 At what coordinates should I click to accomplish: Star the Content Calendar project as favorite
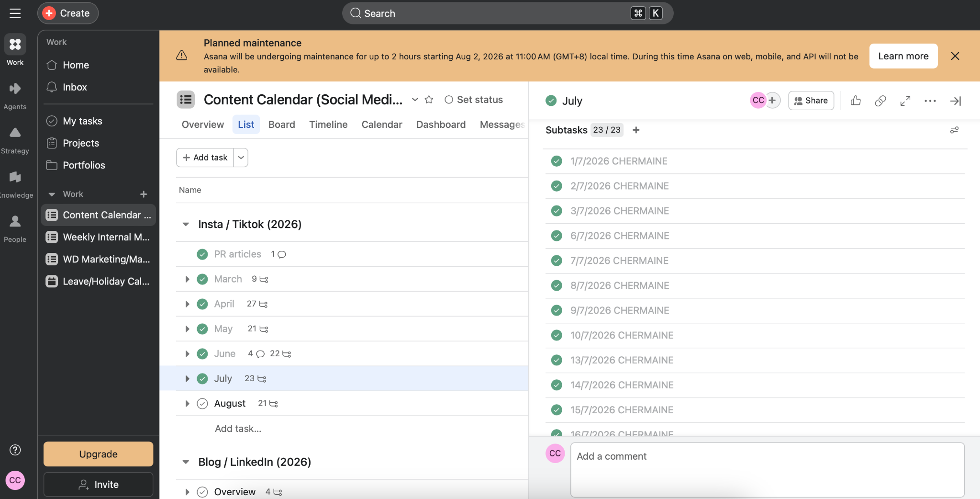point(429,100)
